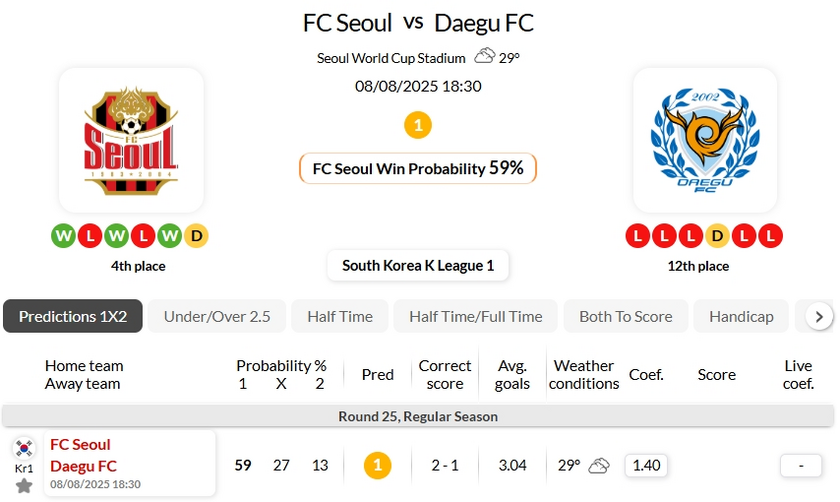Click the favorite star icon for the match

coord(24,486)
